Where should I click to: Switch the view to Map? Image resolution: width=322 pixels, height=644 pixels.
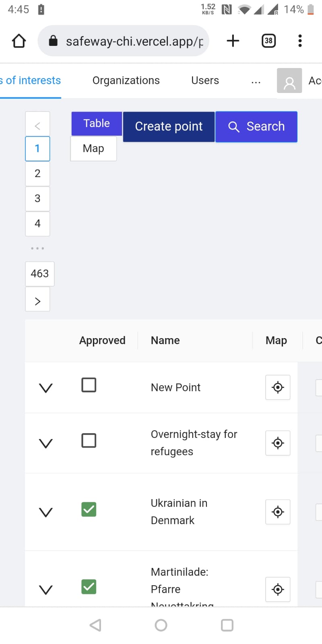(93, 149)
